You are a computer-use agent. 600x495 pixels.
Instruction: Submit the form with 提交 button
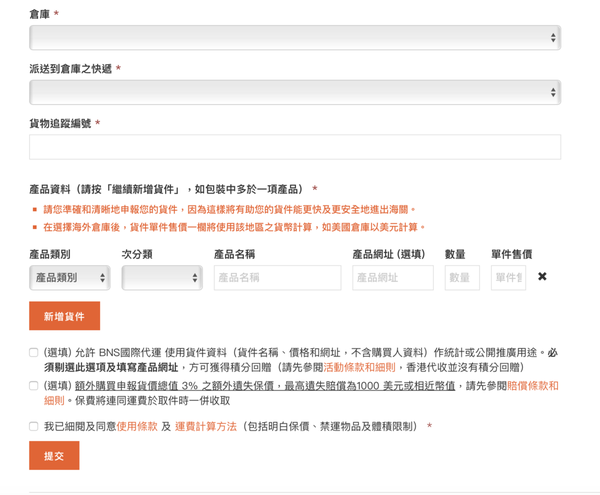pos(54,455)
